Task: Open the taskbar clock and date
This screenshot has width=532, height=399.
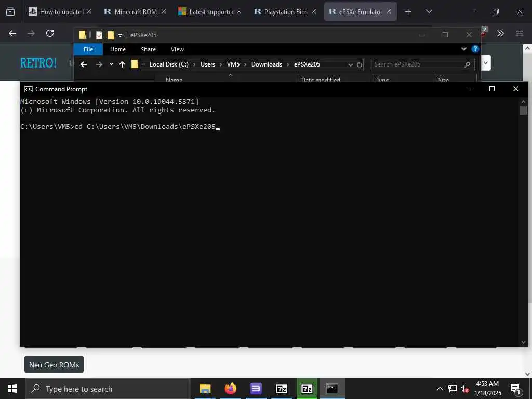Action: click(487, 389)
